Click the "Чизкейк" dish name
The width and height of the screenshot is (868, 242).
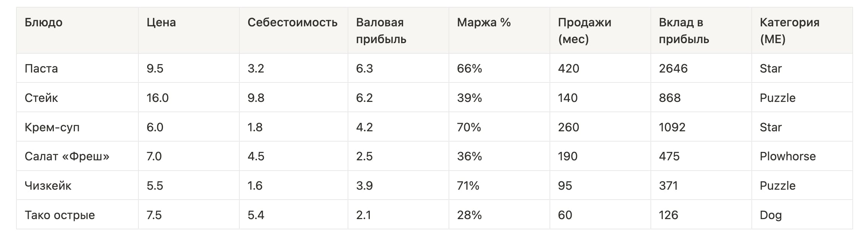click(48, 186)
